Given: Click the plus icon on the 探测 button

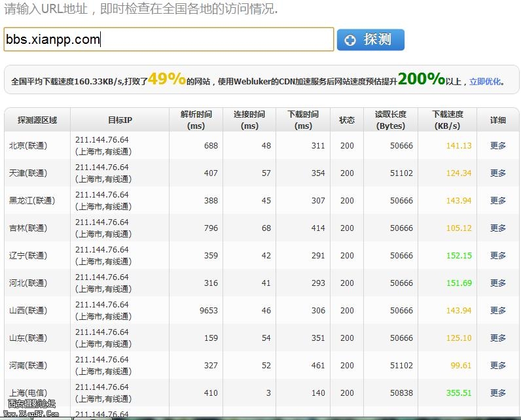Looking at the screenshot, I should coord(350,41).
